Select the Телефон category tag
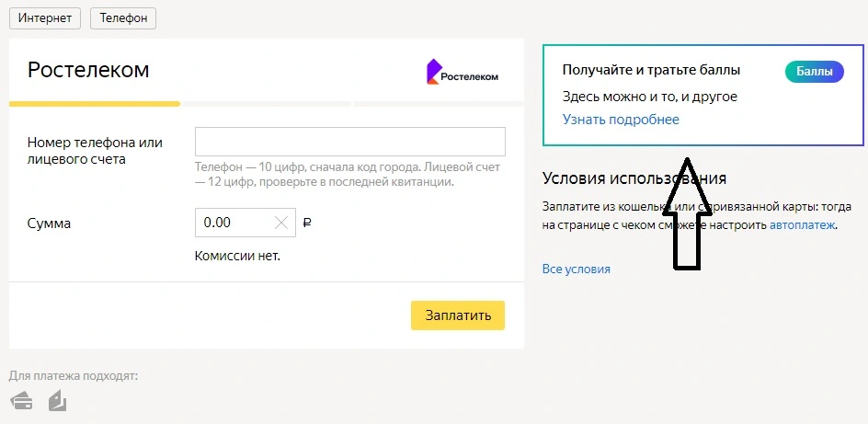 click(x=123, y=17)
